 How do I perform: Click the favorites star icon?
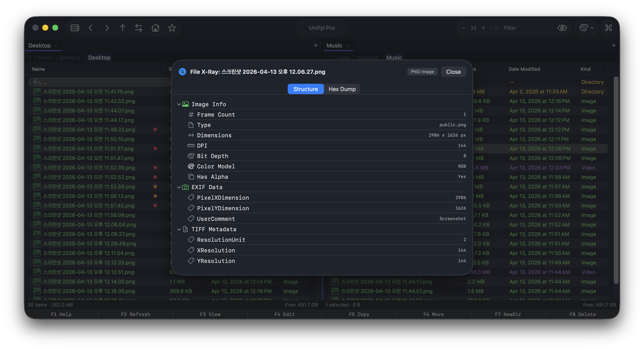172,28
